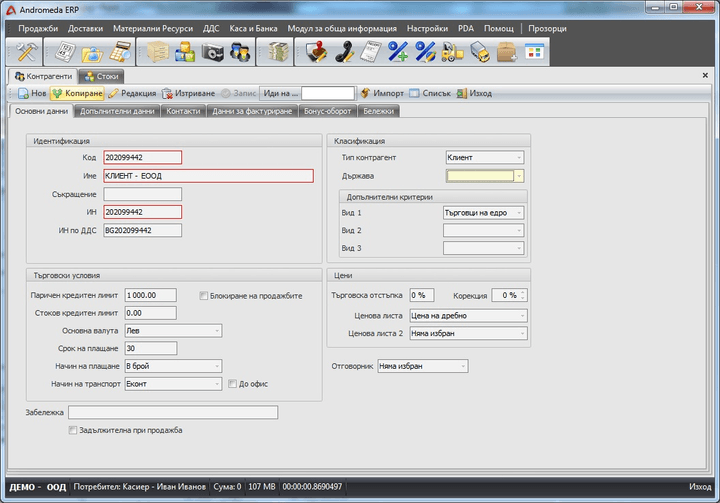Click the Съкращение input field
The width and height of the screenshot is (720, 503).
(142, 194)
